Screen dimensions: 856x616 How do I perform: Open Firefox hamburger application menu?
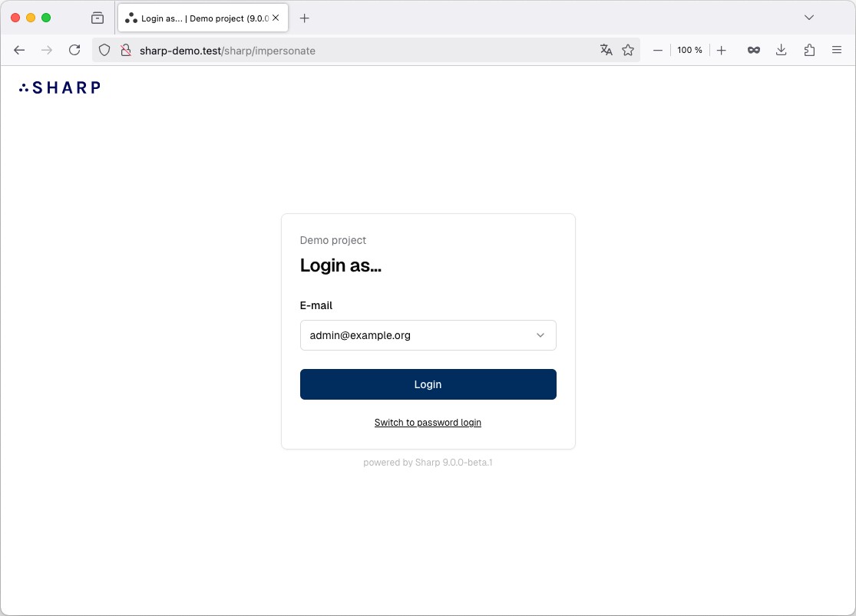click(x=836, y=50)
